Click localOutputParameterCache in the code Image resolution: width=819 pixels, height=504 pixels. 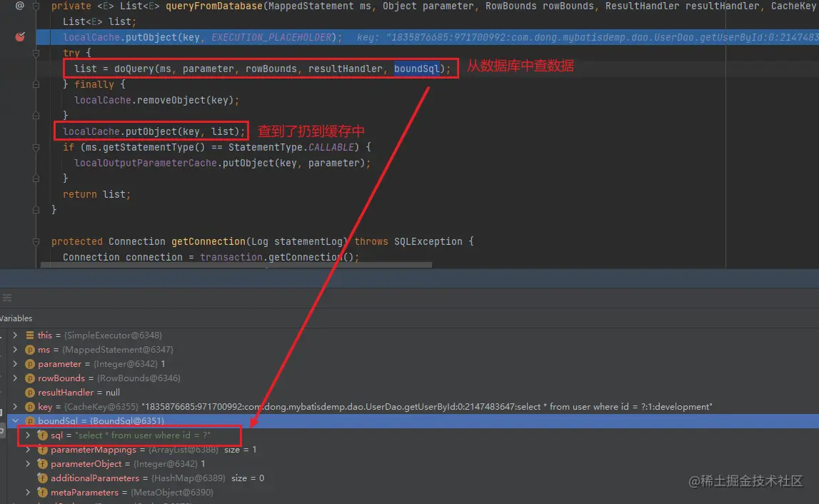click(x=145, y=163)
